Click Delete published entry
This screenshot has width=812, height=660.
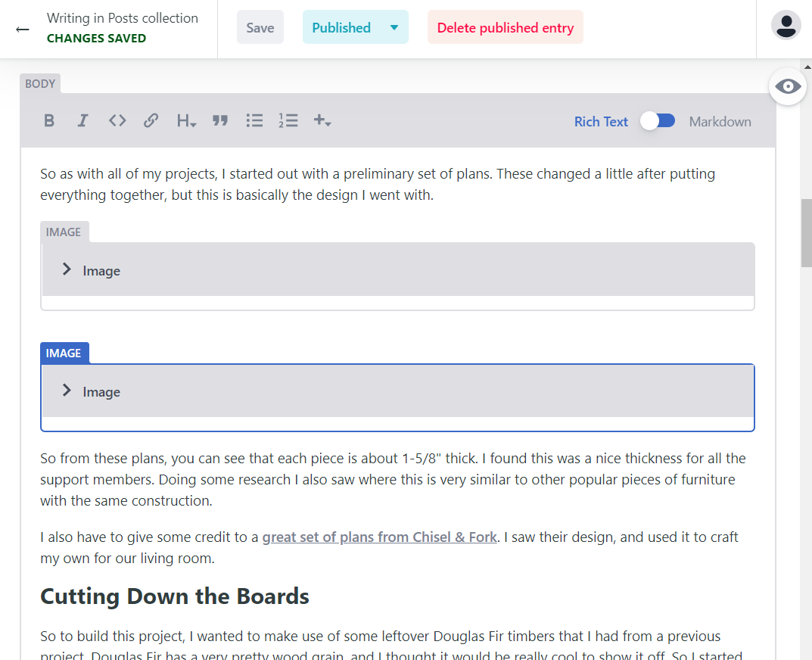coord(505,26)
